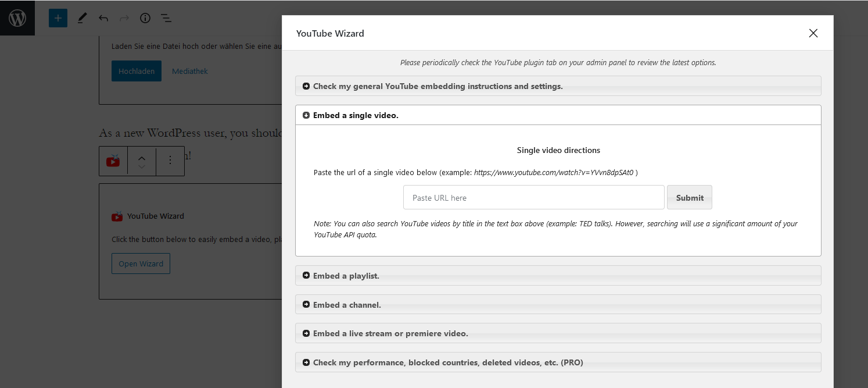Collapse the 'Embed a single video' section
868x388 pixels.
[x=558, y=115]
